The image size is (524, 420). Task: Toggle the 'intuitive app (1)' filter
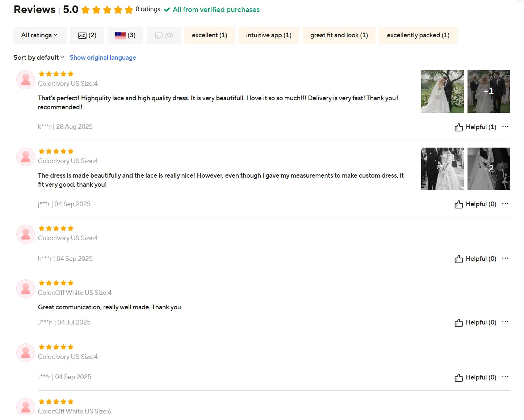click(268, 35)
